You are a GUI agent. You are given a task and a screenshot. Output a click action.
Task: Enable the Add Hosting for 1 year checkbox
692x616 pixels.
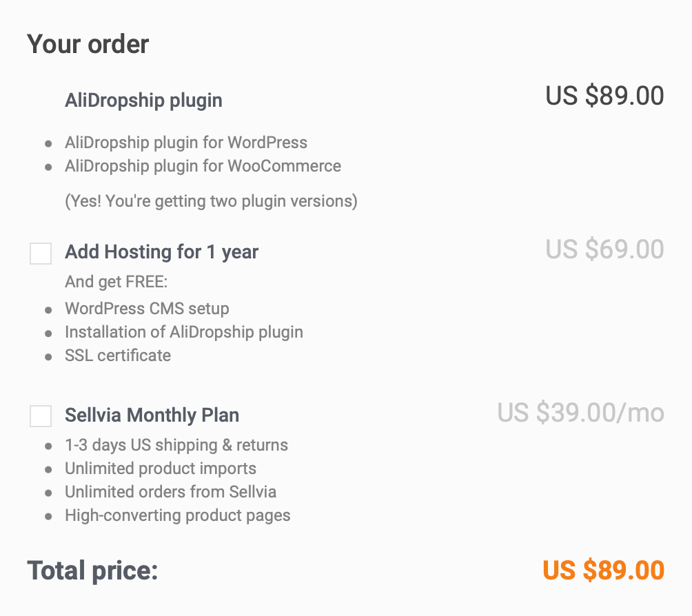[x=40, y=253]
